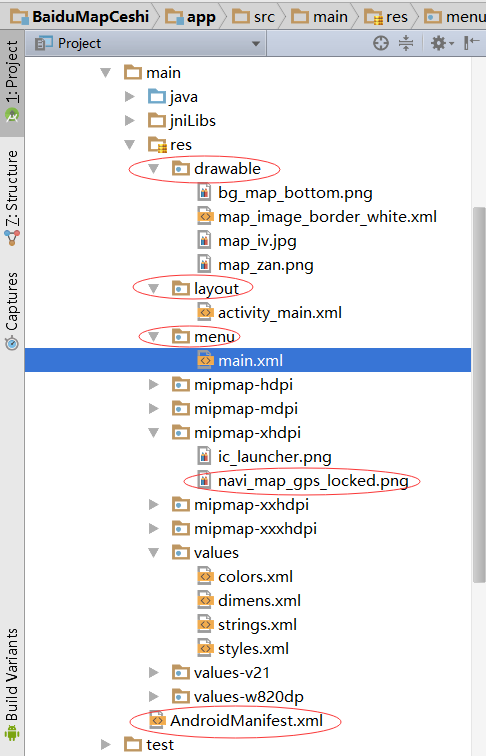Click the dimens.xml file icon
The image size is (486, 756).
click(205, 600)
